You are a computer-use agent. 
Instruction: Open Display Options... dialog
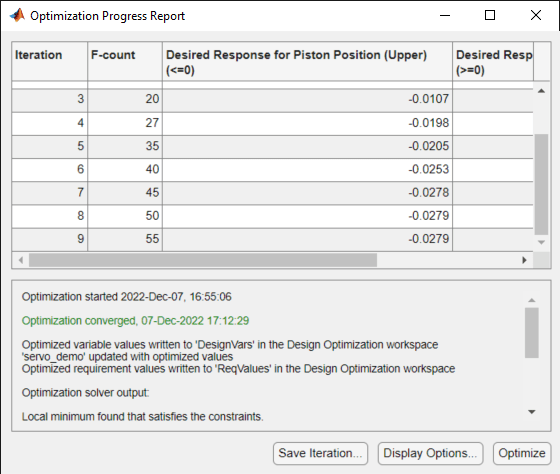[x=430, y=453]
